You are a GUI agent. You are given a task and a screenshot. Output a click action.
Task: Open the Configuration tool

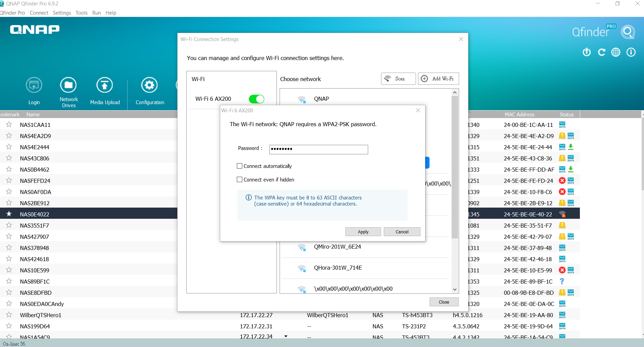click(149, 85)
